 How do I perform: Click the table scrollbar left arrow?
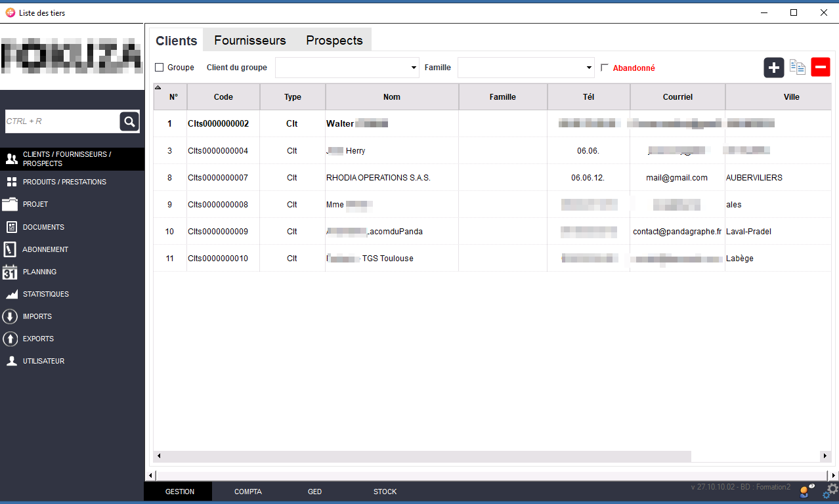click(159, 455)
